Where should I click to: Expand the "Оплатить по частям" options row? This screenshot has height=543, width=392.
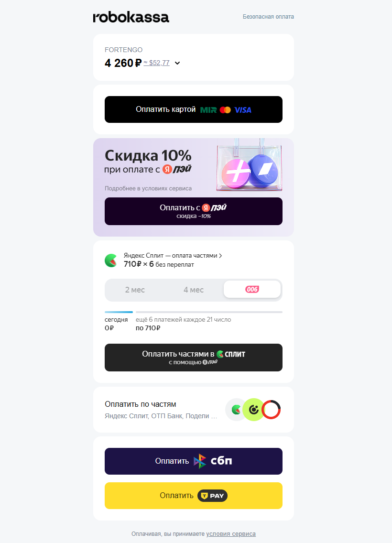(x=194, y=410)
